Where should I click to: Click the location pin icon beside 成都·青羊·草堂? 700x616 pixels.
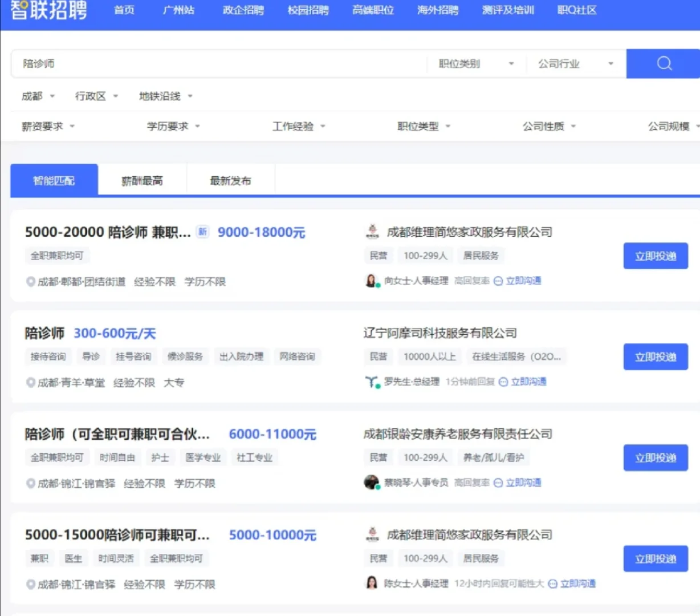tap(31, 382)
